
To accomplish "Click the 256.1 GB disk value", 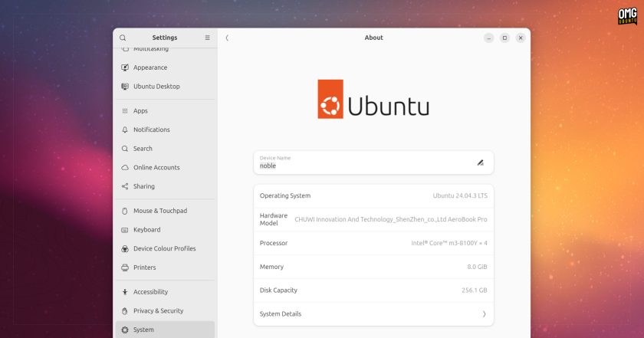I will [x=475, y=290].
